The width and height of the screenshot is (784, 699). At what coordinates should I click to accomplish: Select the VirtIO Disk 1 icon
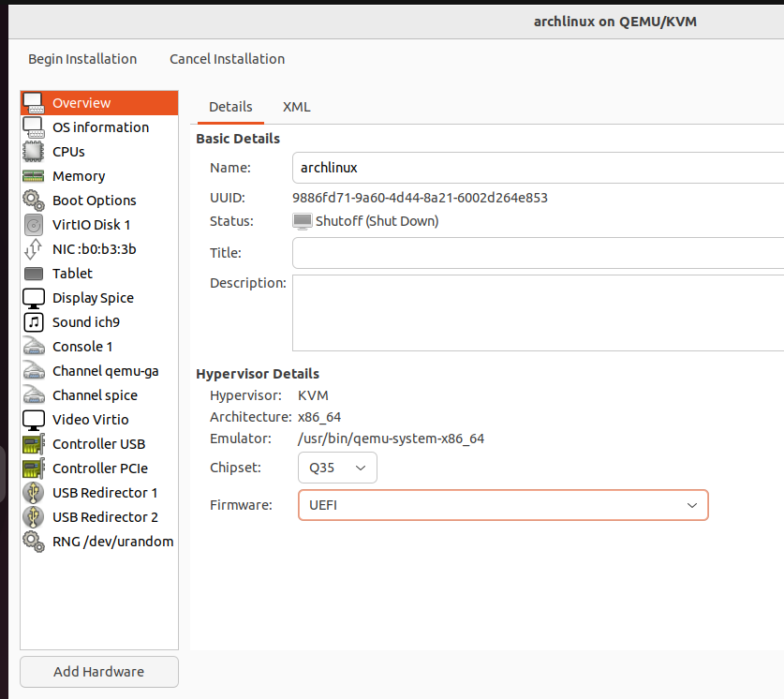[33, 224]
